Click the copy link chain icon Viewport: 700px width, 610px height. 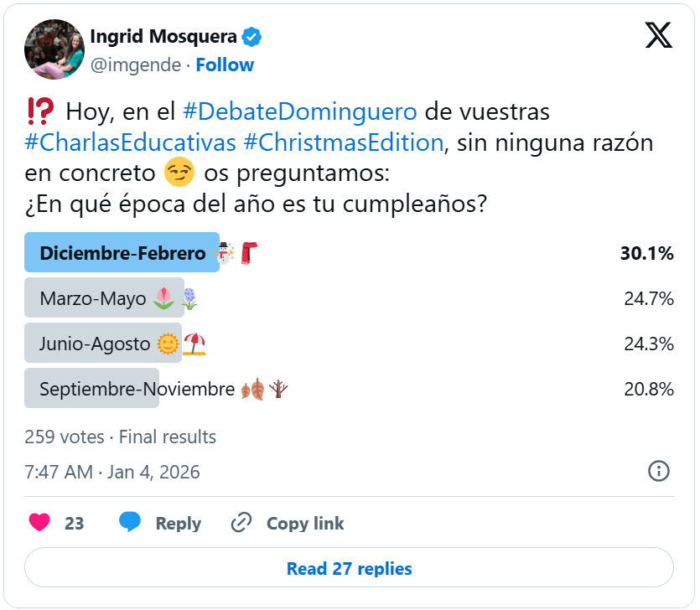(241, 523)
